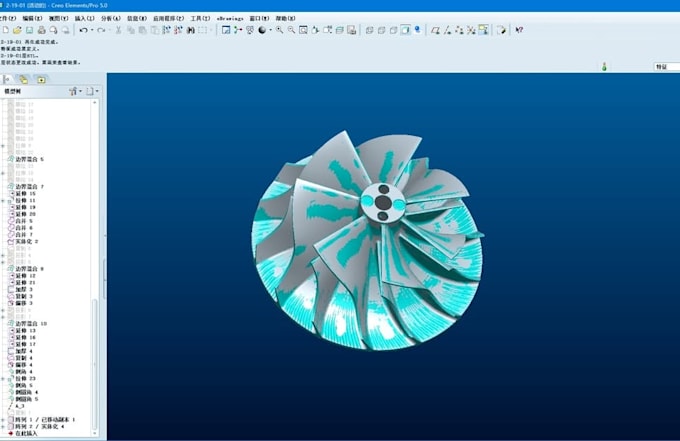Click the Print icon
This screenshot has height=441, width=680.
(42, 30)
